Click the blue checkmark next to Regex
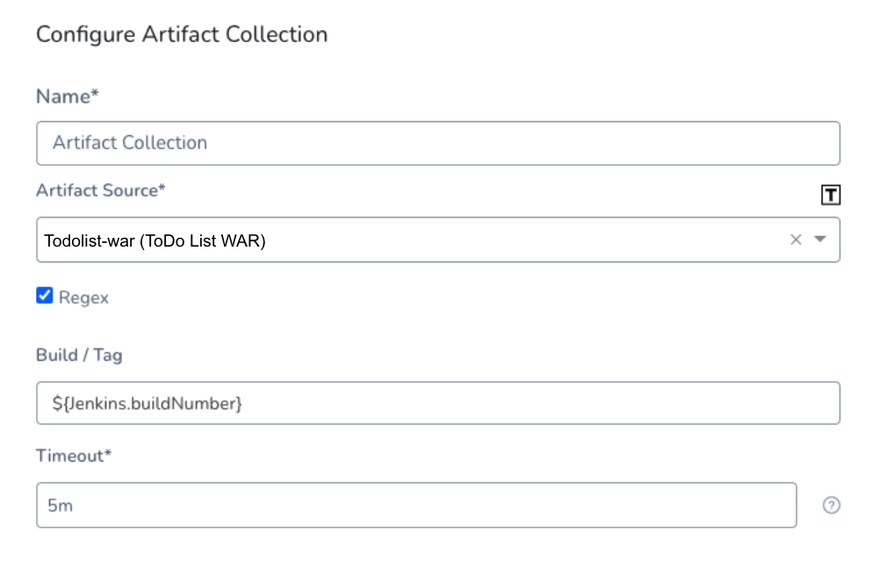The image size is (878, 588). (x=45, y=296)
